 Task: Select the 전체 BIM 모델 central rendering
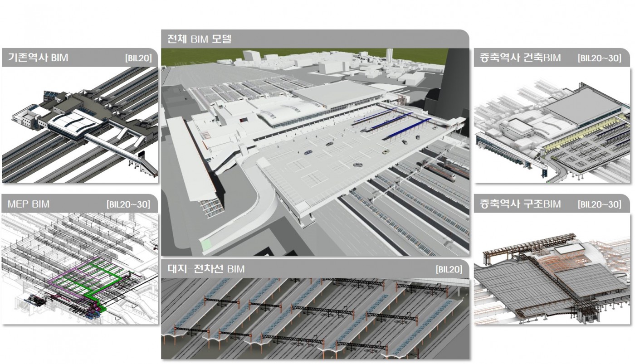pyautogui.click(x=315, y=152)
